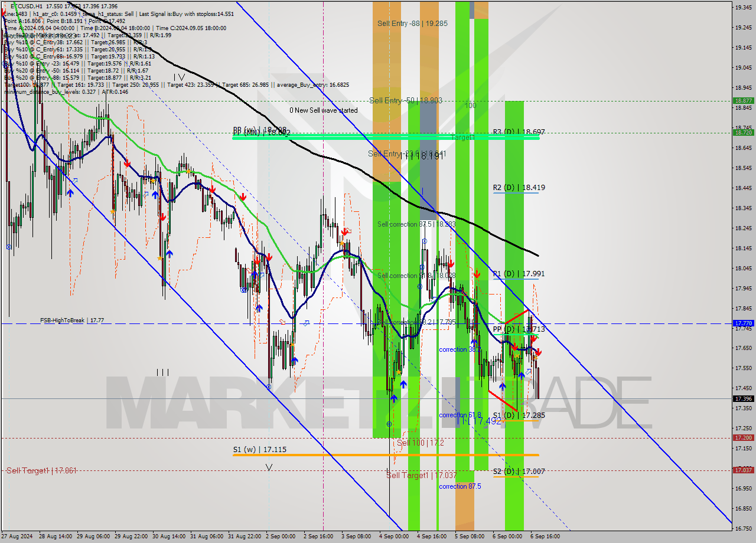Click the '6 Sep 16:00' time axis label
756x543 pixels.
pos(545,537)
